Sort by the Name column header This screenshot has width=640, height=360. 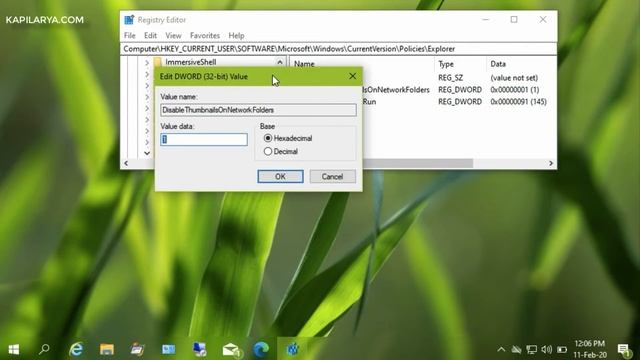coord(304,64)
